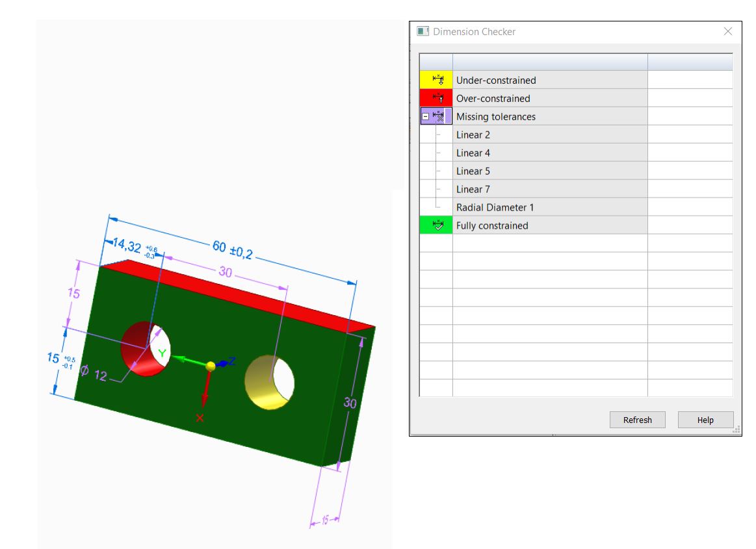The width and height of the screenshot is (756, 549).
Task: Open Help from the dialog
Action: point(705,419)
